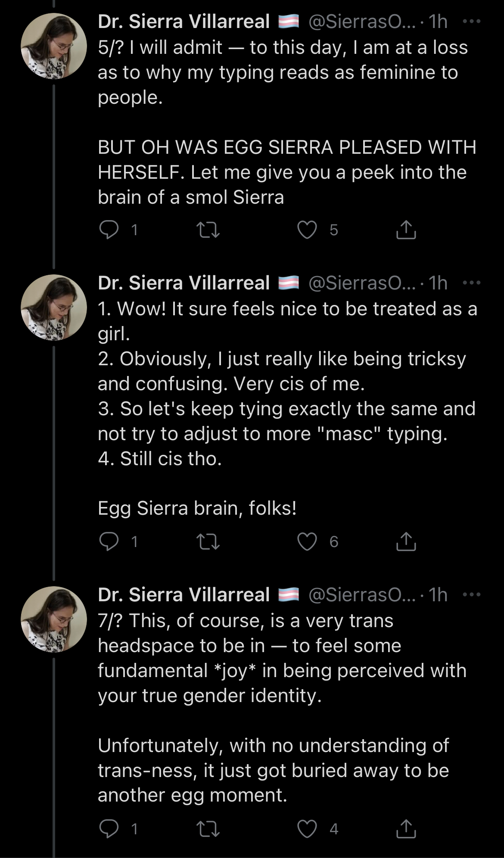504x858 pixels.
Task: Reply to the '5/? I will admit' tweet
Action: point(109,230)
